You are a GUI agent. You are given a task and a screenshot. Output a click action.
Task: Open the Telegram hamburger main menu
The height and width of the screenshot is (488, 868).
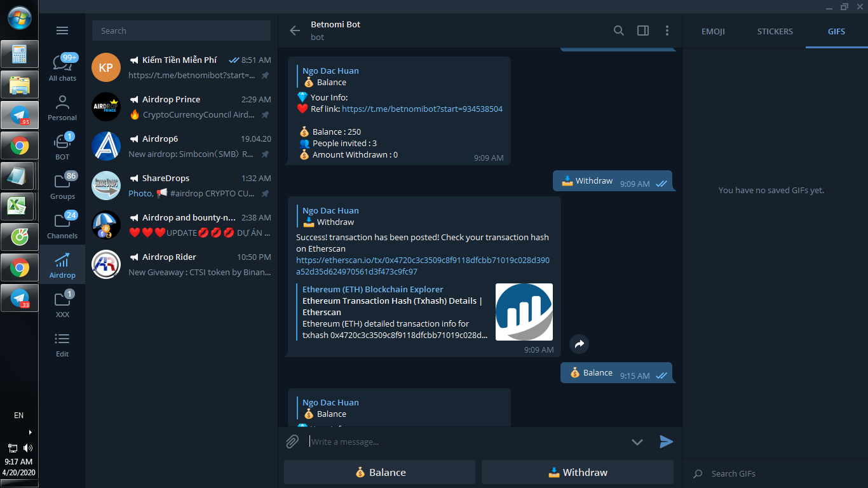(x=62, y=30)
